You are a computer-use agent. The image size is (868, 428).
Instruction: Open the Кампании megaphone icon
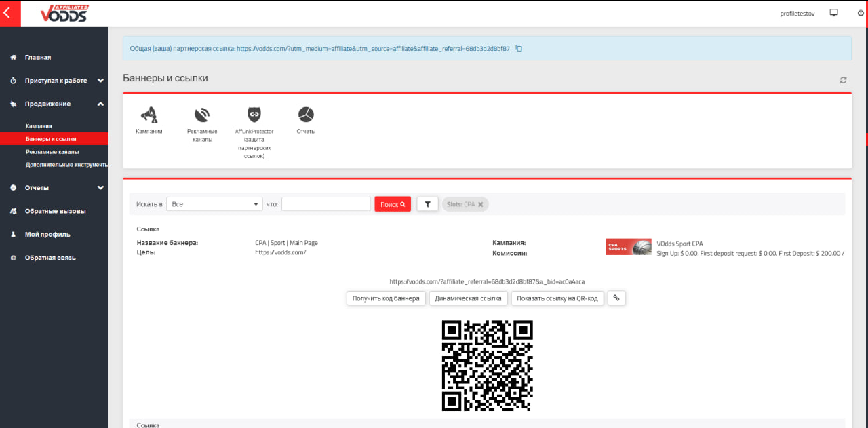point(150,115)
